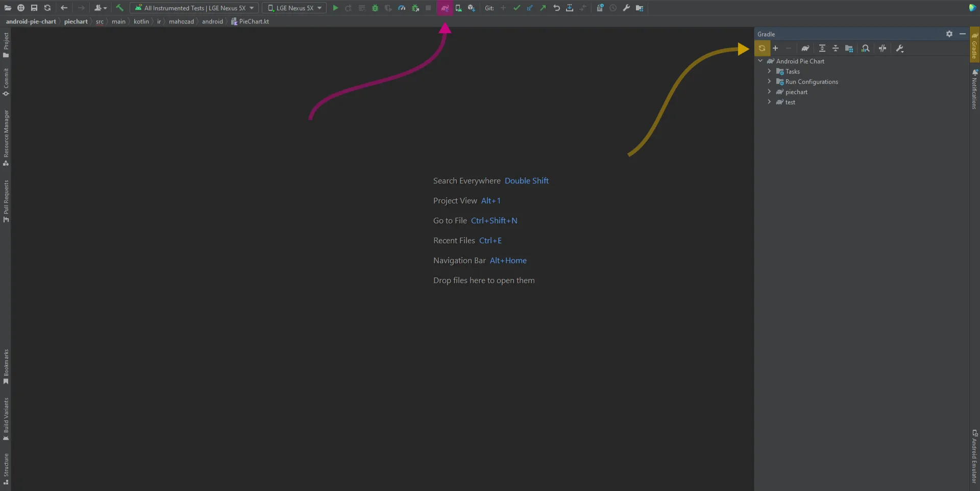Expand the Tasks node in Gradle tree
Screen dimensions: 980x491
(769, 71)
